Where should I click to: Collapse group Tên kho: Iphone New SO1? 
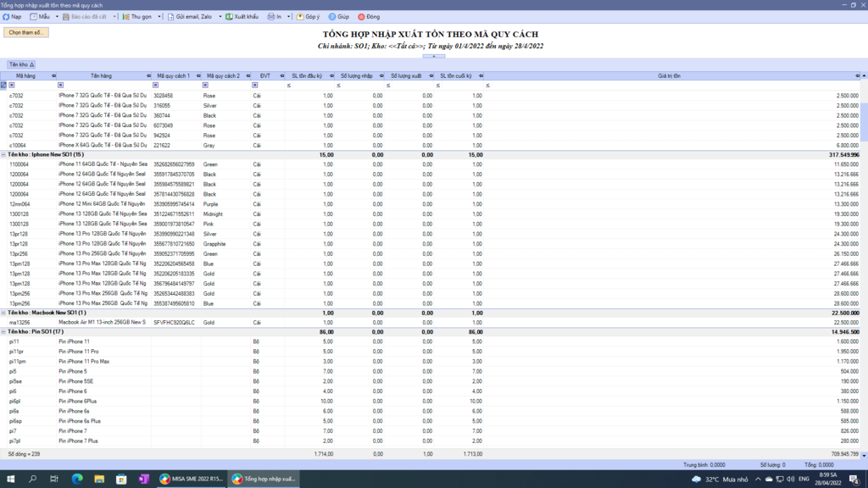coord(3,155)
